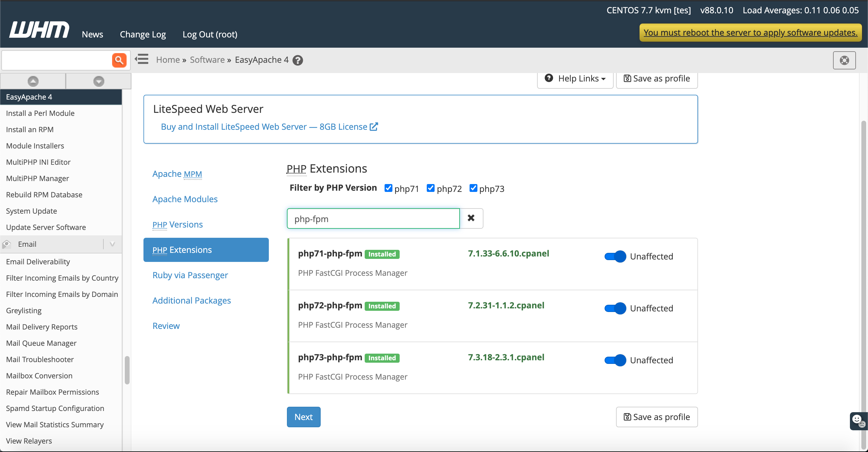868x452 pixels.
Task: Click the search magnifier icon
Action: coord(119,60)
